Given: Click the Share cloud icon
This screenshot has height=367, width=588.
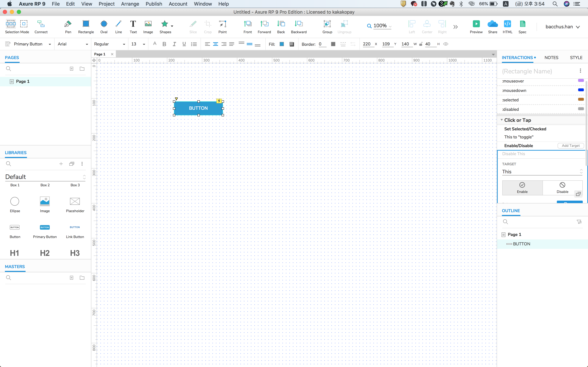Looking at the screenshot, I should click(492, 24).
